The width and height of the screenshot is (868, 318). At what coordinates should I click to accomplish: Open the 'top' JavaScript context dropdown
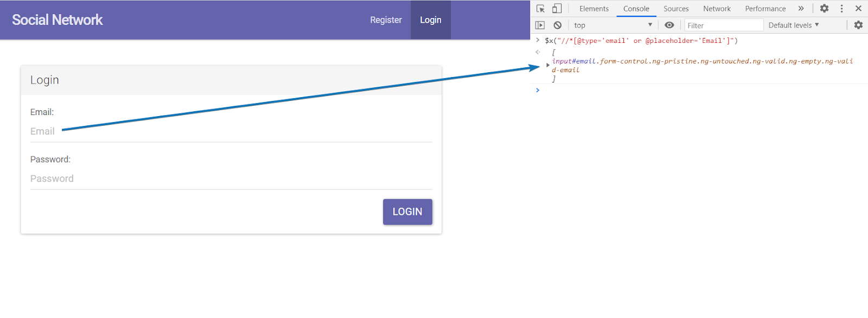point(613,25)
